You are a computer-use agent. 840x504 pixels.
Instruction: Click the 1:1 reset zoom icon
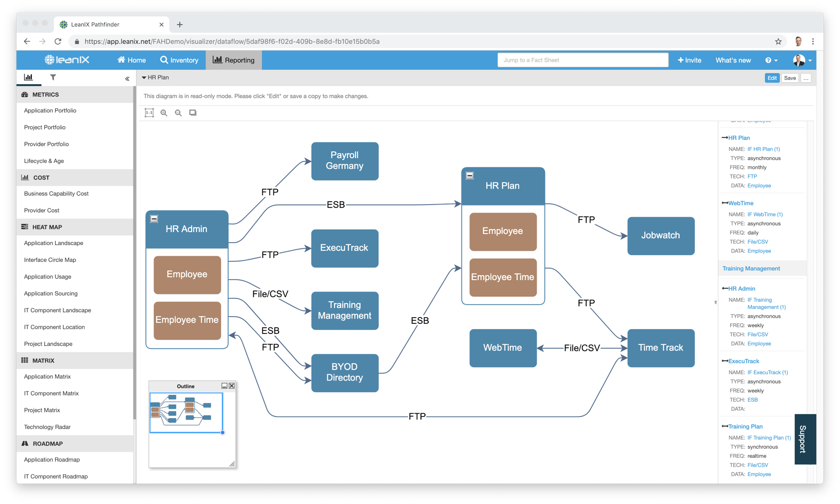point(149,112)
